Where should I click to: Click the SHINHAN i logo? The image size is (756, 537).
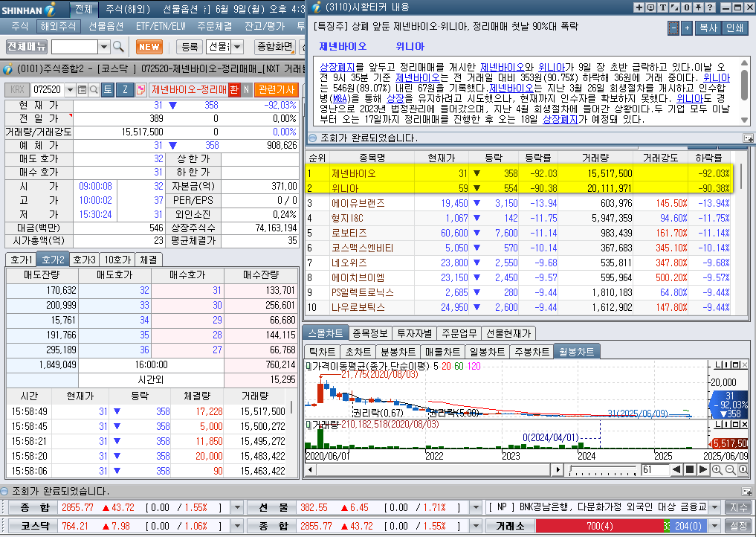pyautogui.click(x=29, y=10)
